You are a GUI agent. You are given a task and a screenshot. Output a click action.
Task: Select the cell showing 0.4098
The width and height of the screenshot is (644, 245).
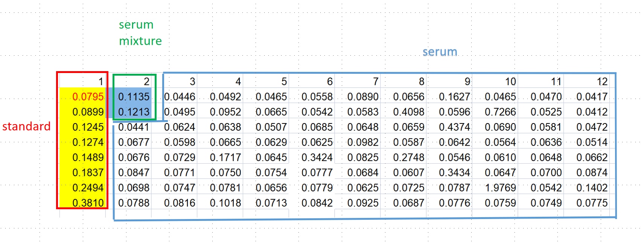(x=408, y=112)
